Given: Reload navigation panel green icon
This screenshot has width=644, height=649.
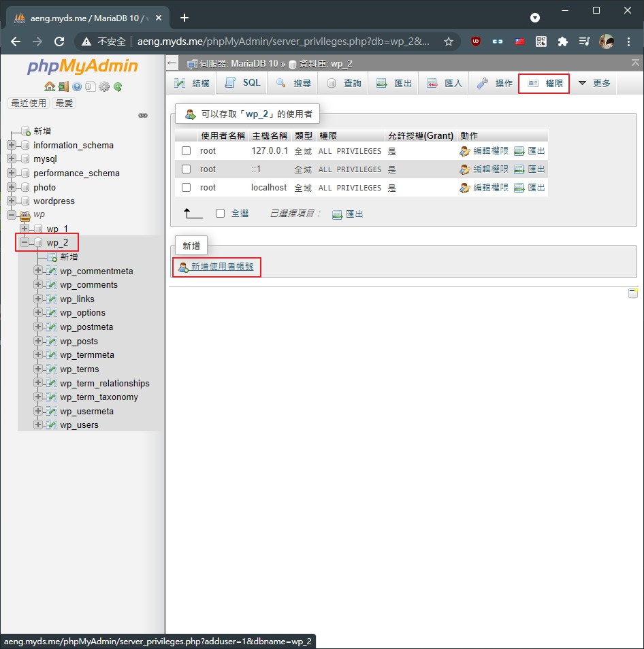Looking at the screenshot, I should (118, 86).
